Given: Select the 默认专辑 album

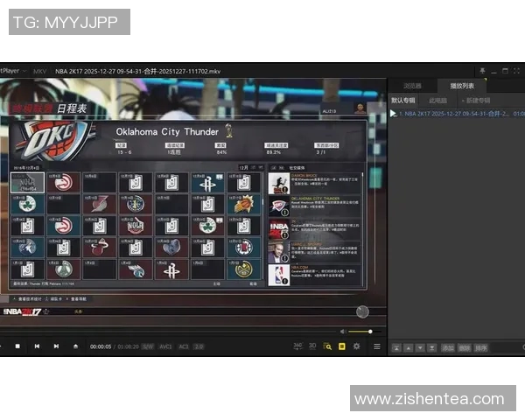Looking at the screenshot, I should 403,100.
